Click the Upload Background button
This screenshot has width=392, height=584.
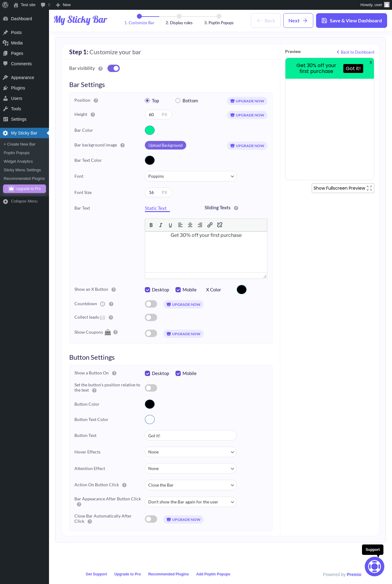pos(165,145)
